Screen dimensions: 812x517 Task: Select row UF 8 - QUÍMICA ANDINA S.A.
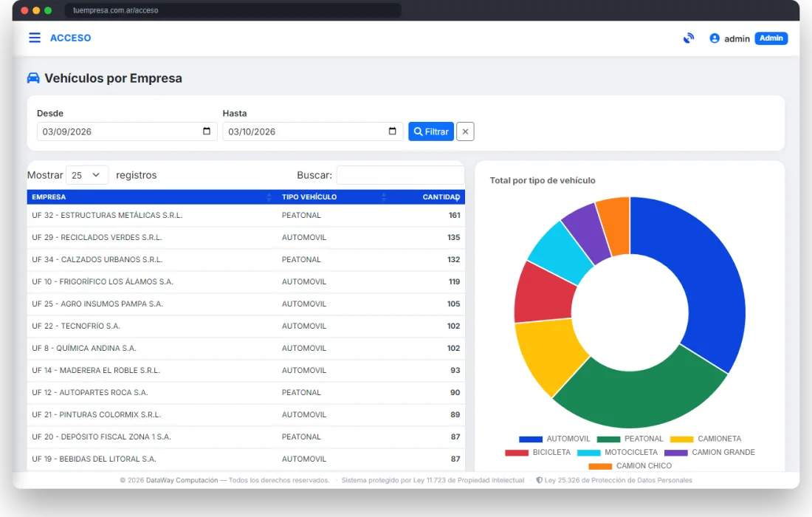(x=246, y=349)
